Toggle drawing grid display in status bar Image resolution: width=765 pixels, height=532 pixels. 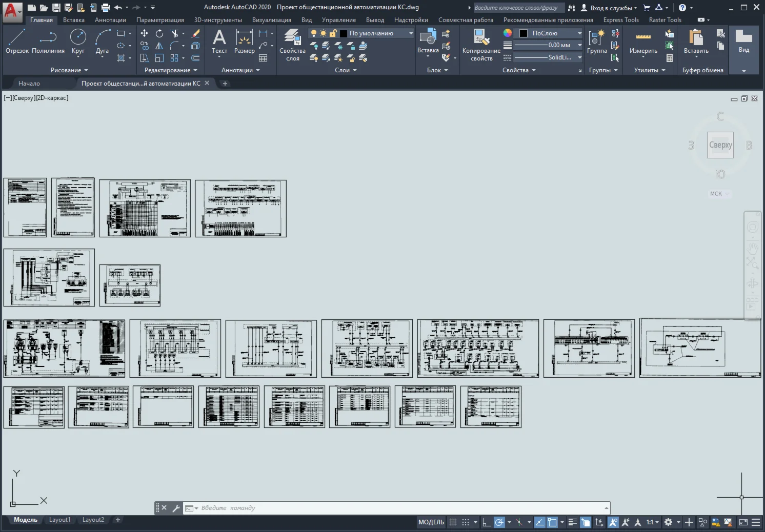point(453,522)
